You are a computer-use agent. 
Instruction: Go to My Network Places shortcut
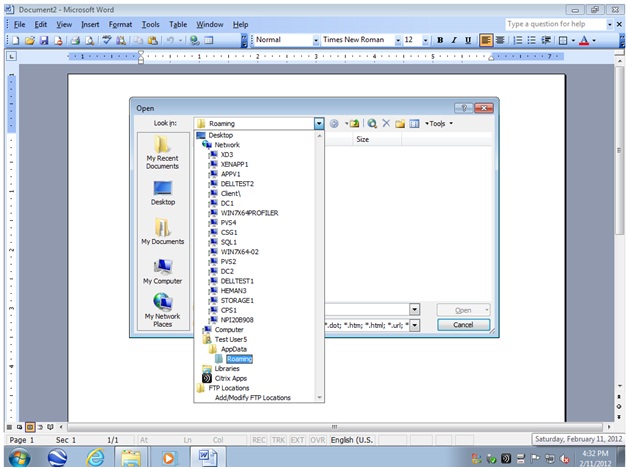click(162, 310)
